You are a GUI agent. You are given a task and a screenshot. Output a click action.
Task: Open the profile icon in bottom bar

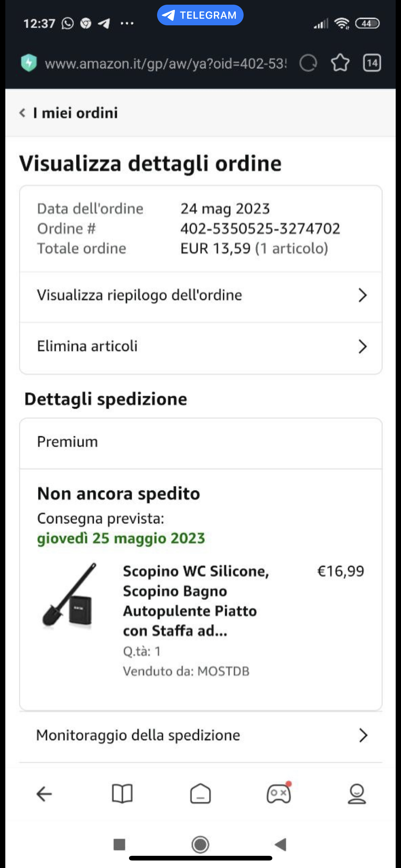point(357,794)
